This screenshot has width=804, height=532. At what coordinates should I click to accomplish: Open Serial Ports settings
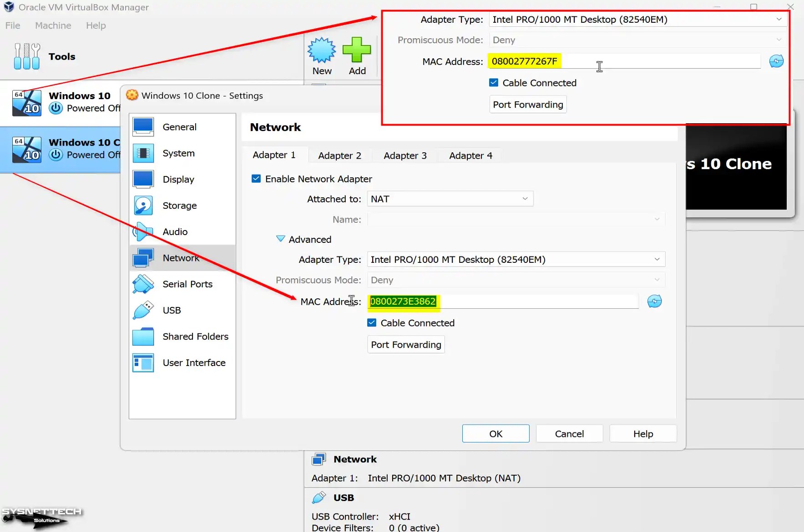tap(142, 284)
